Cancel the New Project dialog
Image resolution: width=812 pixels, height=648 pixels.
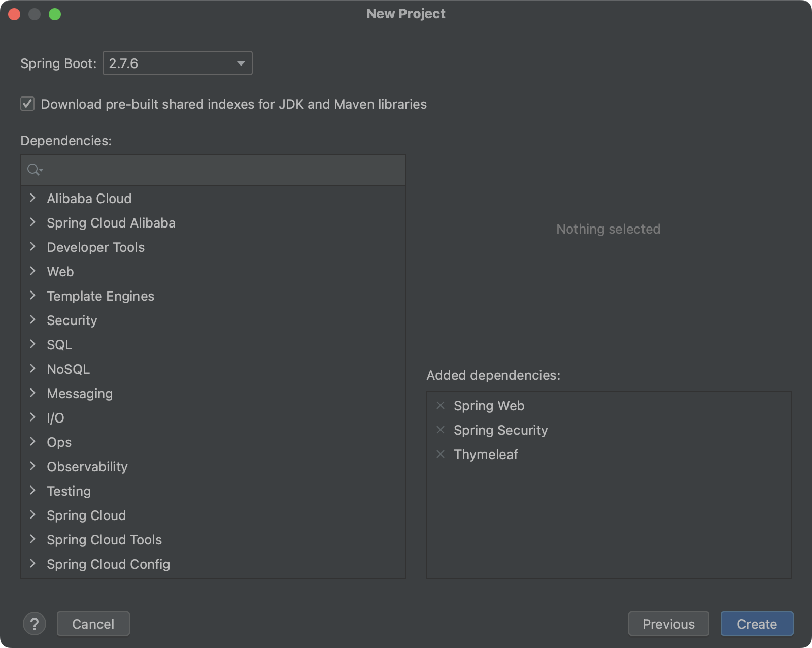point(93,624)
